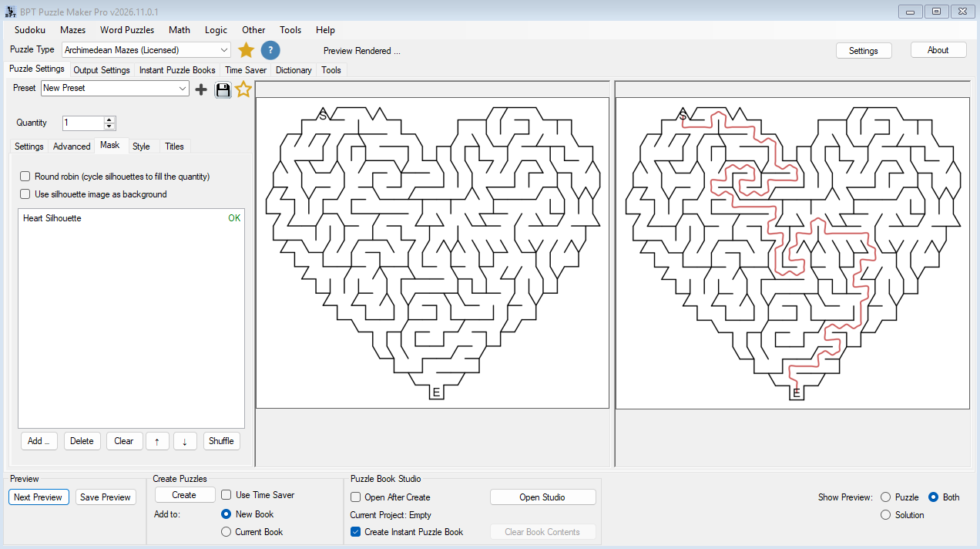Open the Sudoku menu
The width and height of the screenshot is (980, 549).
tap(30, 30)
